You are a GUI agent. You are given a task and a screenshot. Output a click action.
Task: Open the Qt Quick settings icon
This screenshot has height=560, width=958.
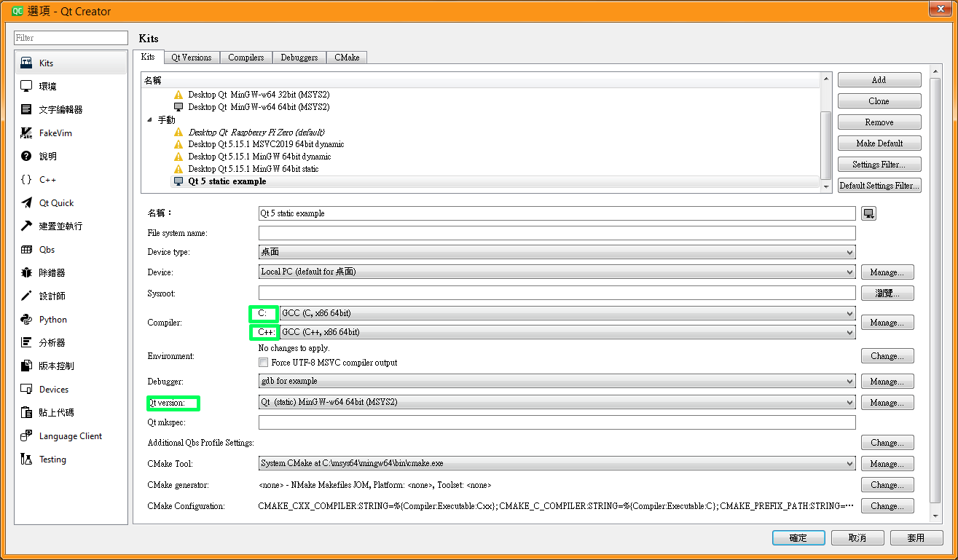[26, 203]
